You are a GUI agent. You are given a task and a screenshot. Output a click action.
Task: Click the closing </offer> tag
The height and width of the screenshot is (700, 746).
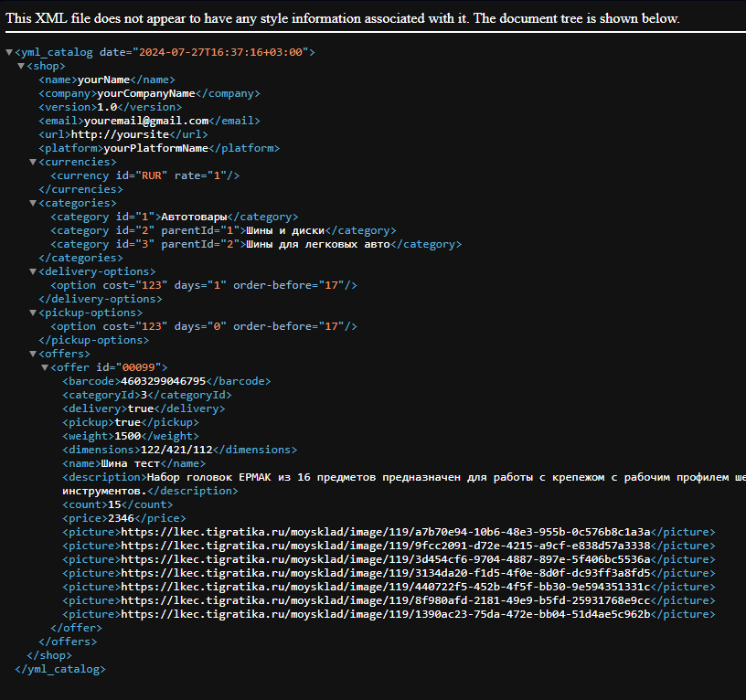tap(76, 628)
